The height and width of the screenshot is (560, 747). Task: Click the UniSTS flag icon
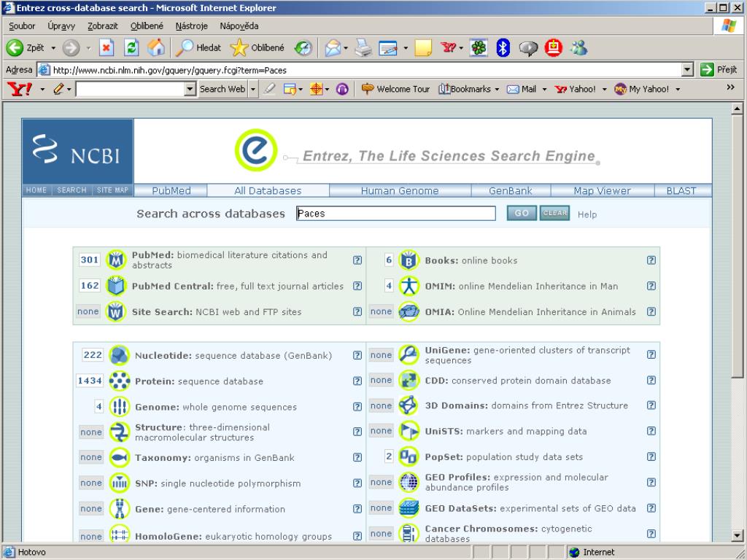[x=409, y=431]
